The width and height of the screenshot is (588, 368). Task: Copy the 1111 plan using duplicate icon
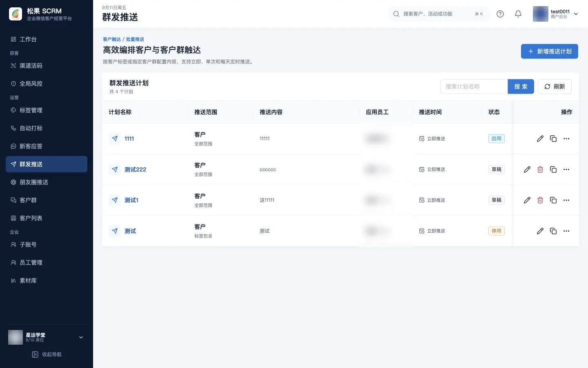[553, 139]
